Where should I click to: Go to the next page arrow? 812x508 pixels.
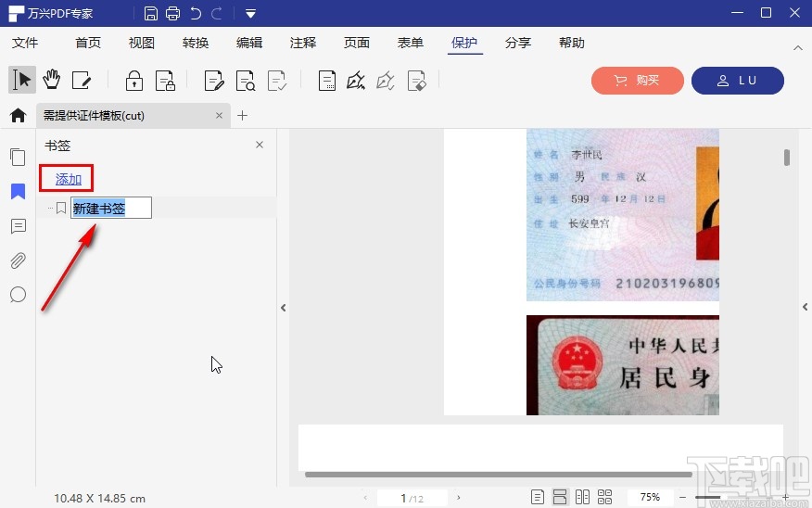tap(458, 498)
